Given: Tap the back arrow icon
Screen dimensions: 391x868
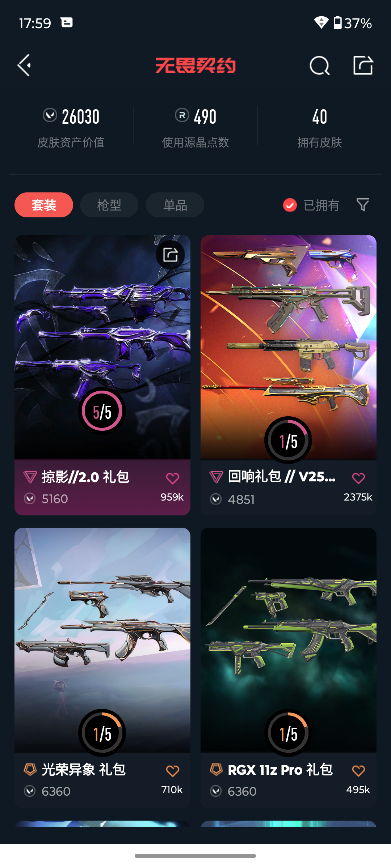Looking at the screenshot, I should 25,65.
